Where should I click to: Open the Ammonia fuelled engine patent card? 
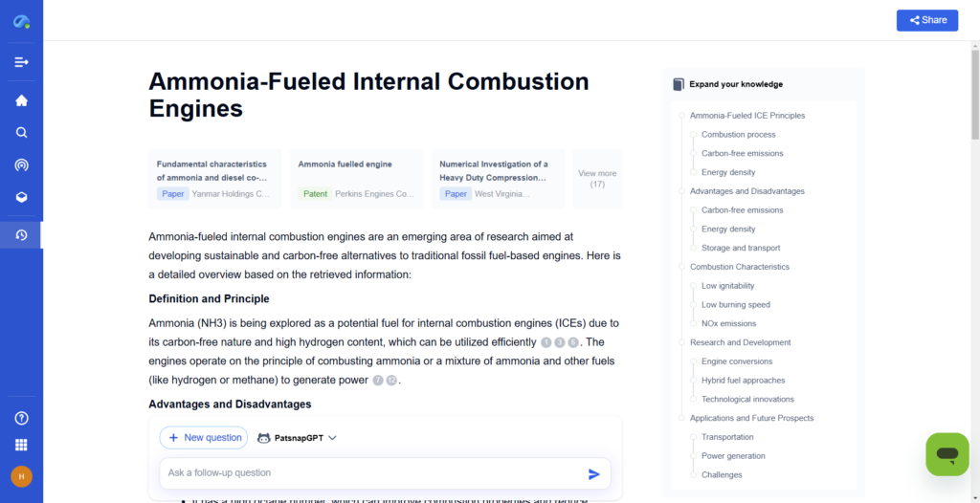pos(356,179)
